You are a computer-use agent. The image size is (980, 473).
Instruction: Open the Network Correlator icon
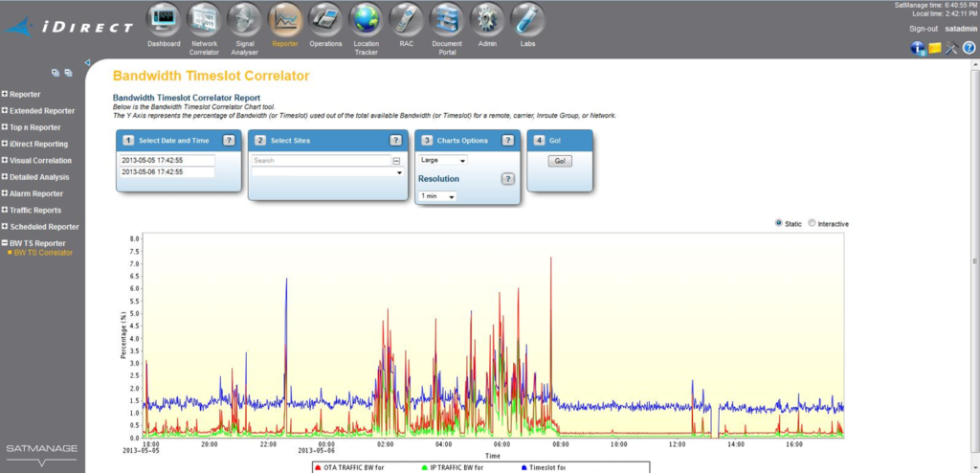point(204,19)
